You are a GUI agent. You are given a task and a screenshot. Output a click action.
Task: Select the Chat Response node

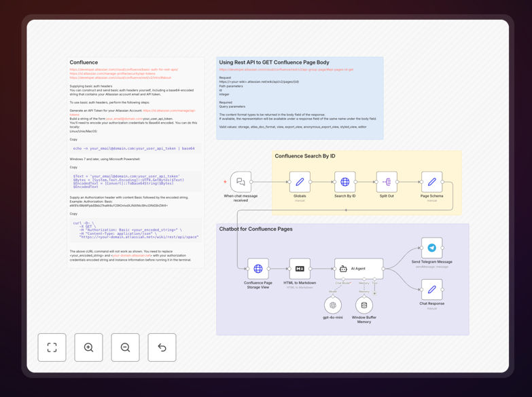432,290
